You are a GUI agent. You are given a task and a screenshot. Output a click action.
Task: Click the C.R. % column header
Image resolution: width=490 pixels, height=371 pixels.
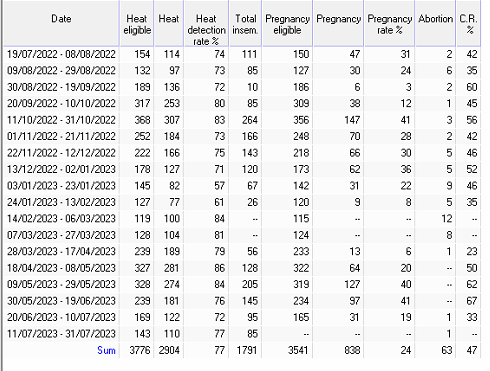469,23
